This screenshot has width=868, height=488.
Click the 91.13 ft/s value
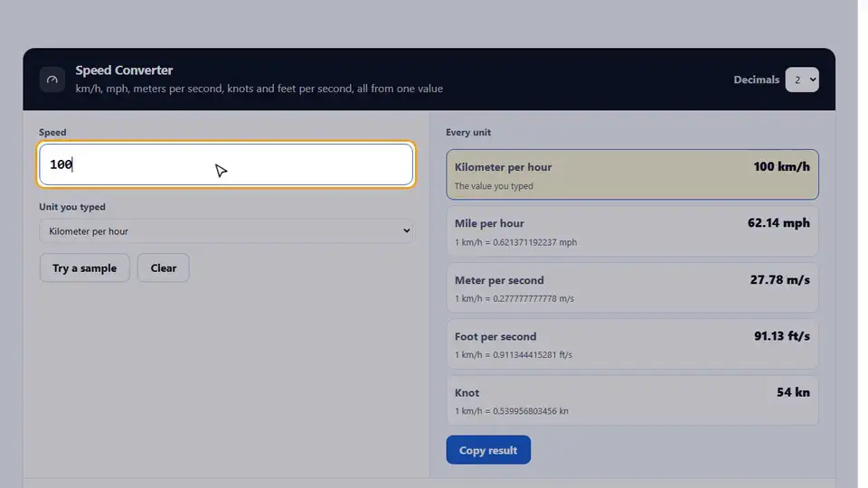tap(781, 336)
